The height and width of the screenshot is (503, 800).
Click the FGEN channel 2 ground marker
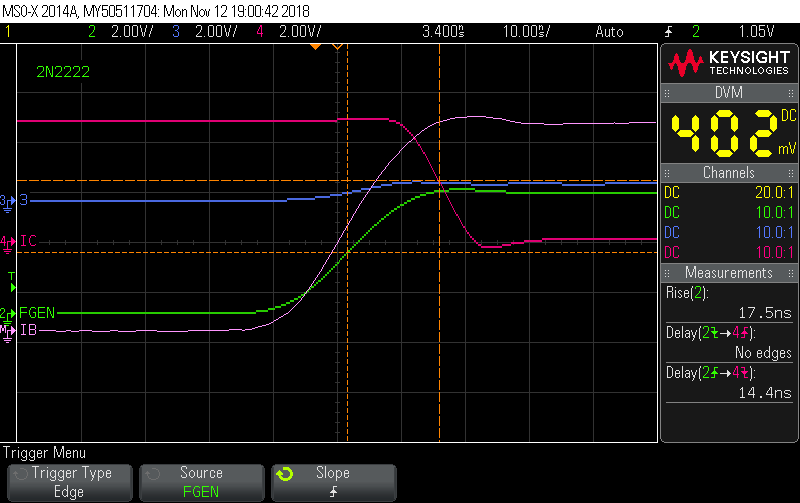coord(7,314)
